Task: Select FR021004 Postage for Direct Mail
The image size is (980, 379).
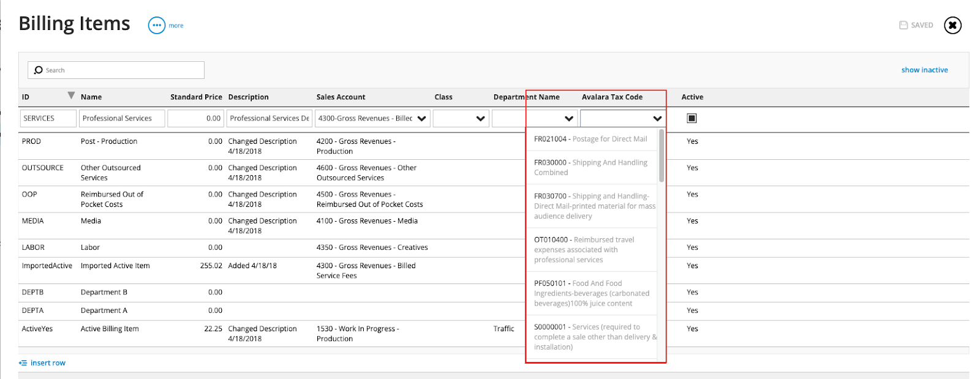Action: tap(590, 139)
